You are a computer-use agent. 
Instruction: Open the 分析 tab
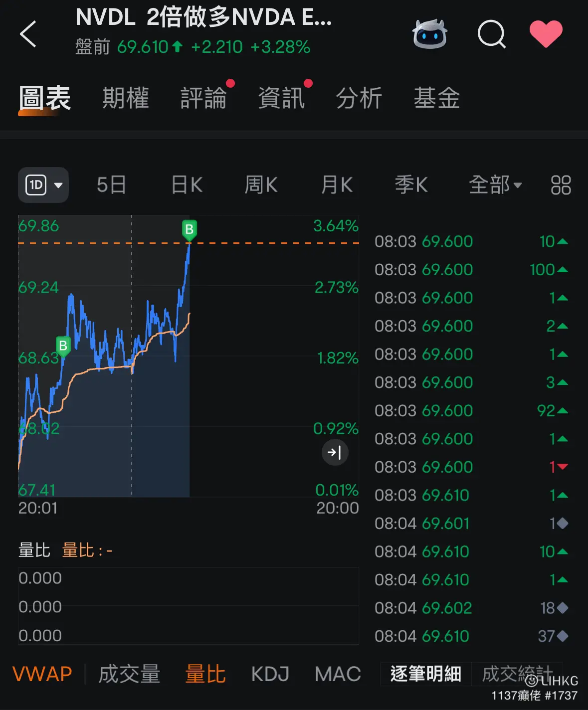[x=359, y=98]
